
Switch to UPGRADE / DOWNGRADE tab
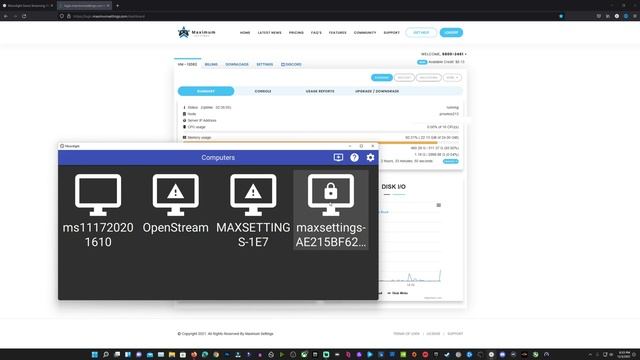pos(377,91)
